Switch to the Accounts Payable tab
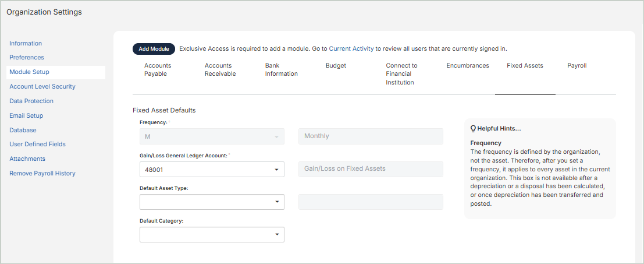This screenshot has height=264, width=644. click(158, 70)
